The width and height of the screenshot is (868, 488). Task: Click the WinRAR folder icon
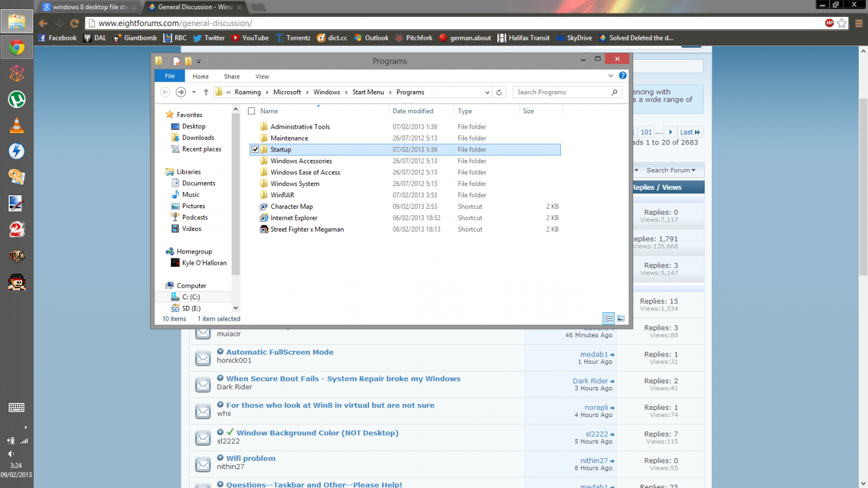[264, 195]
